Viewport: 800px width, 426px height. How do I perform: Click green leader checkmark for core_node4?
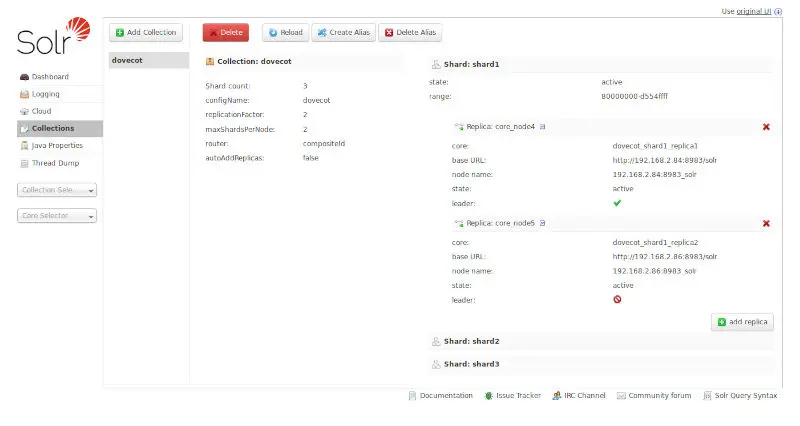(x=617, y=203)
